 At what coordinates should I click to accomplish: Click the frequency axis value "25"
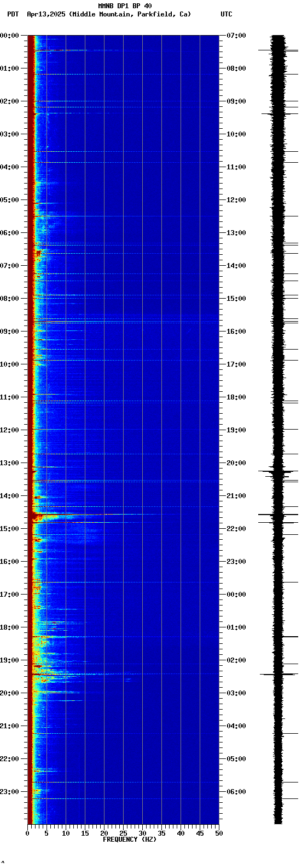123,833
